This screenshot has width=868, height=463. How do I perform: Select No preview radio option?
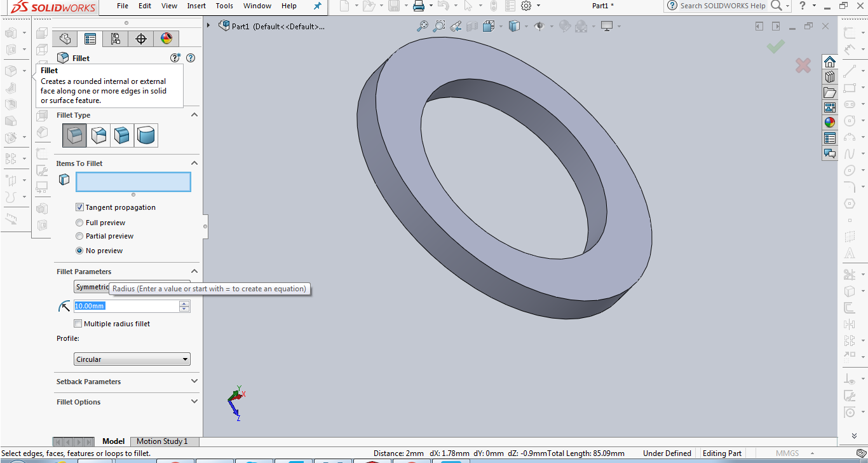tap(79, 251)
